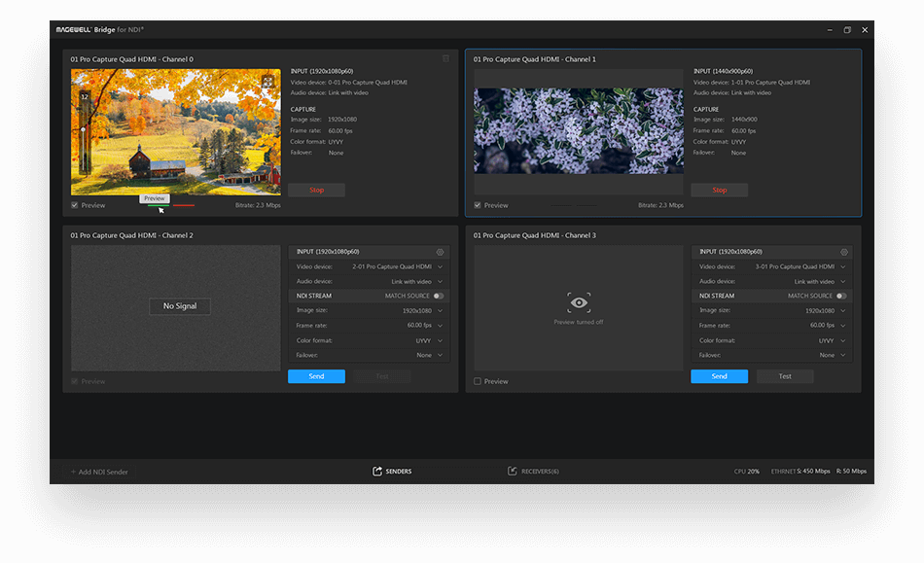The width and height of the screenshot is (924, 563).
Task: Stop the Channel 0 NDI stream
Action: click(316, 191)
